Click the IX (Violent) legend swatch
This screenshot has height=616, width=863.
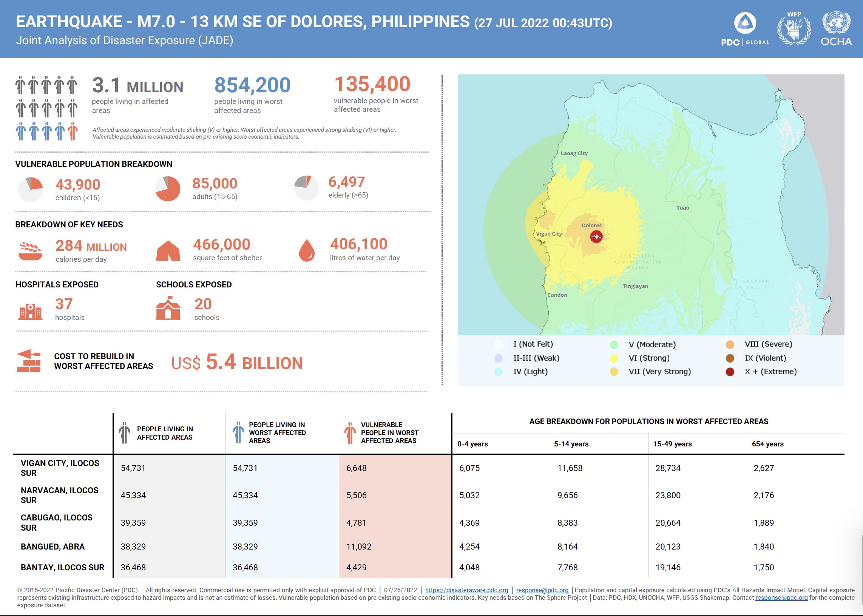[x=730, y=358]
